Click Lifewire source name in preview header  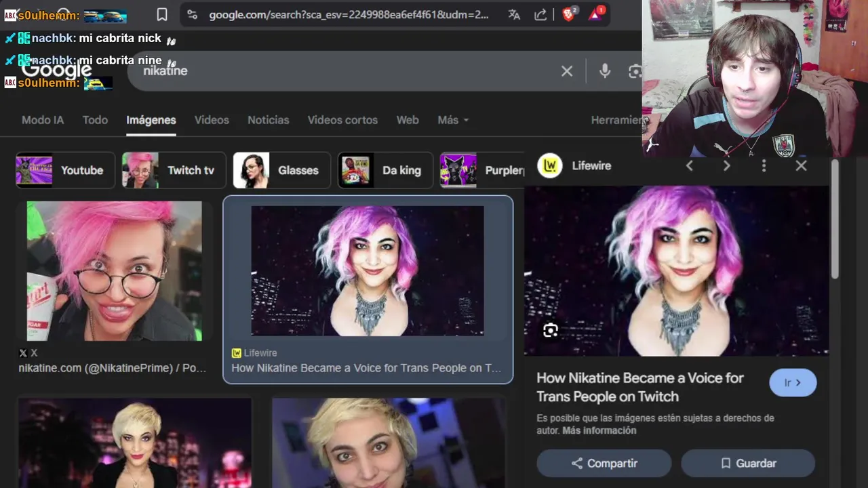click(591, 165)
